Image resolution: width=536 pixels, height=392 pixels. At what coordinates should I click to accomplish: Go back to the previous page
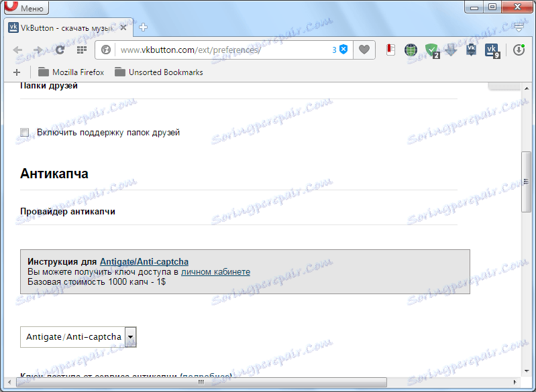[17, 50]
